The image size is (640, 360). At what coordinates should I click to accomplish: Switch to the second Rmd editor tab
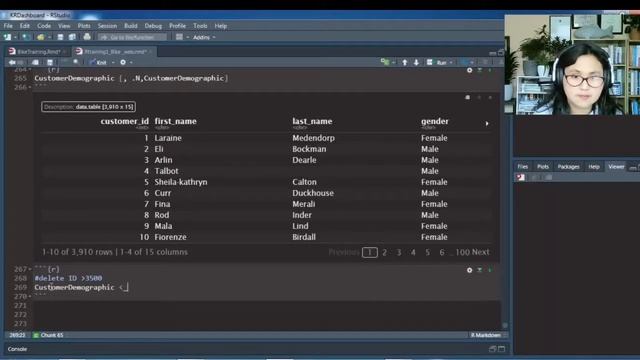tap(114, 52)
